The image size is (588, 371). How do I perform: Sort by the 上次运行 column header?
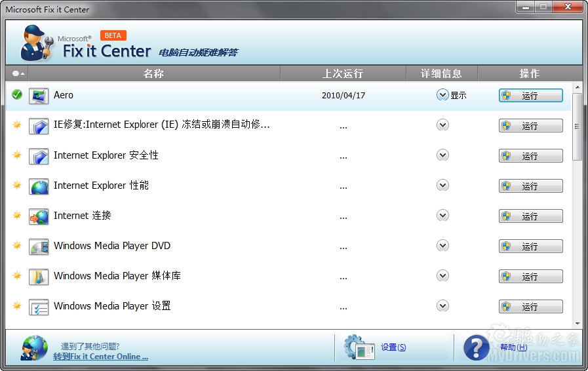342,73
